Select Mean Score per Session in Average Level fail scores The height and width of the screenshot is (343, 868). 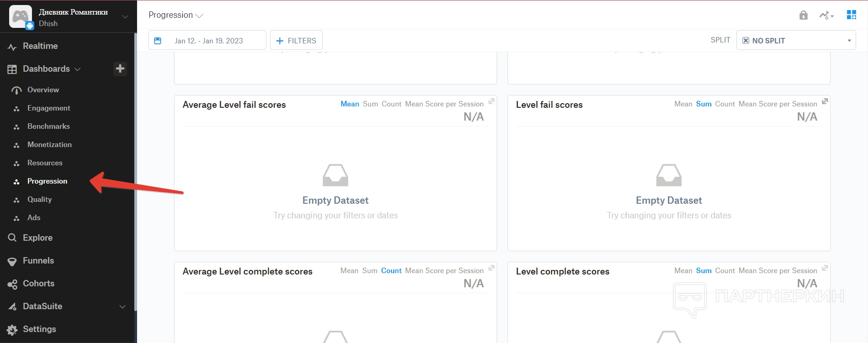445,104
